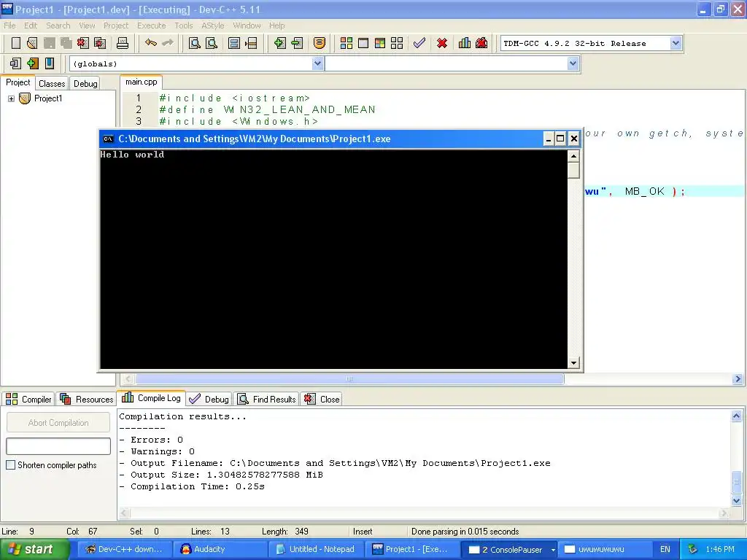Switch to the Resources bottom tab

86,399
